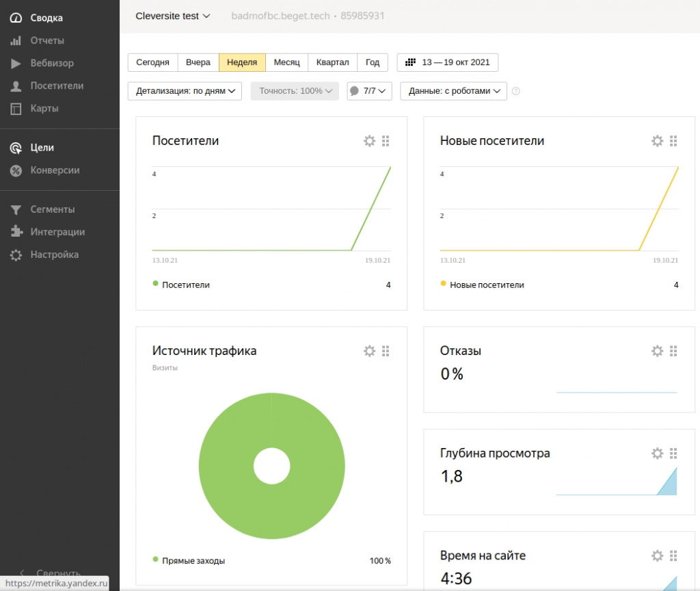
Task: Expand the Детализация: по дням dropdown
Action: click(185, 91)
